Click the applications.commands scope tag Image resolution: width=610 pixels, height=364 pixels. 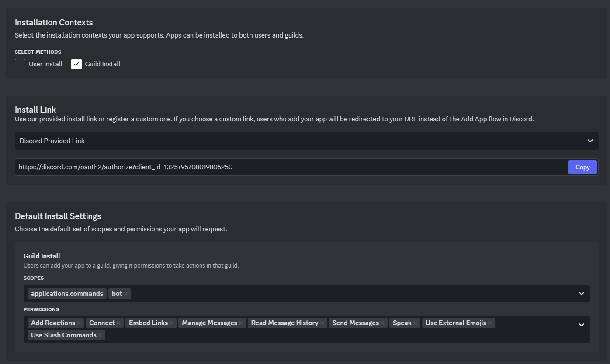pos(67,294)
